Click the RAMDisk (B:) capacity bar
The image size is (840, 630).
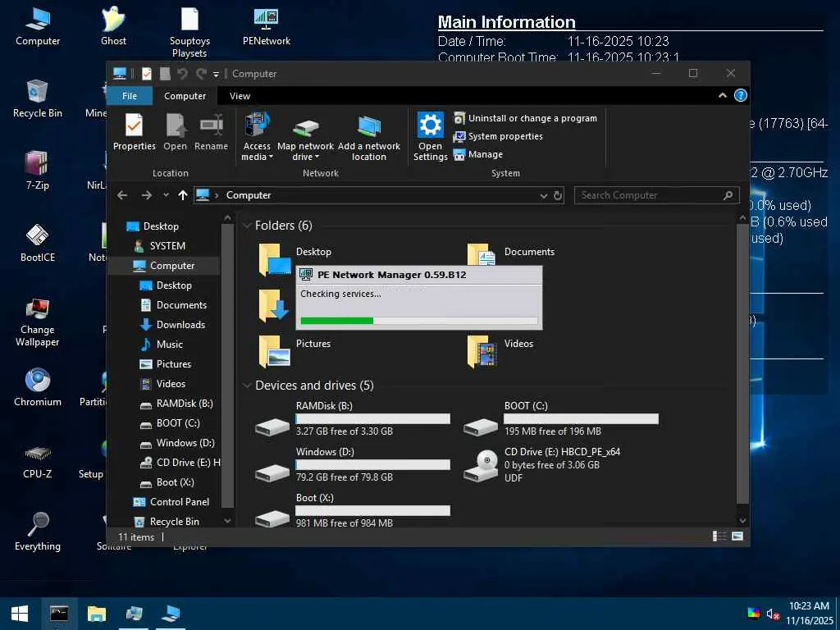(373, 419)
